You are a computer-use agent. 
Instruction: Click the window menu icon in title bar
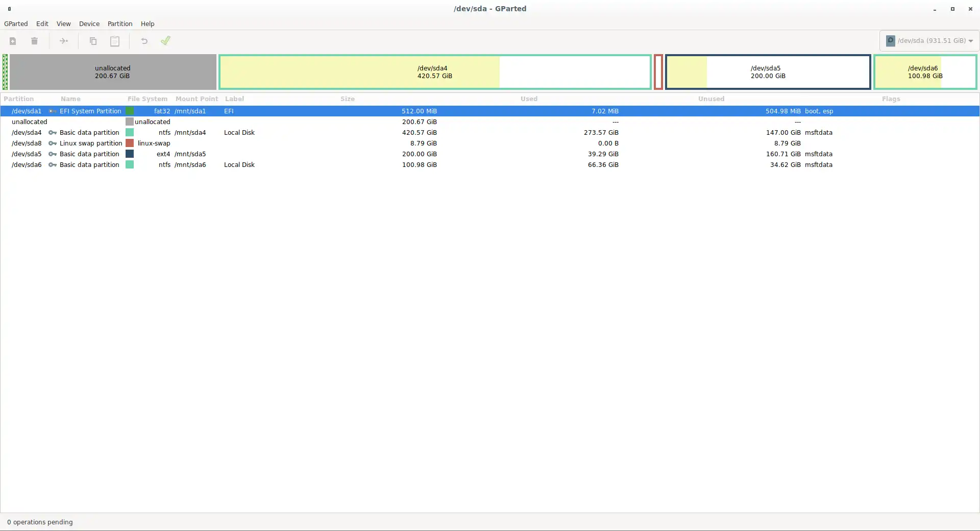(9, 9)
